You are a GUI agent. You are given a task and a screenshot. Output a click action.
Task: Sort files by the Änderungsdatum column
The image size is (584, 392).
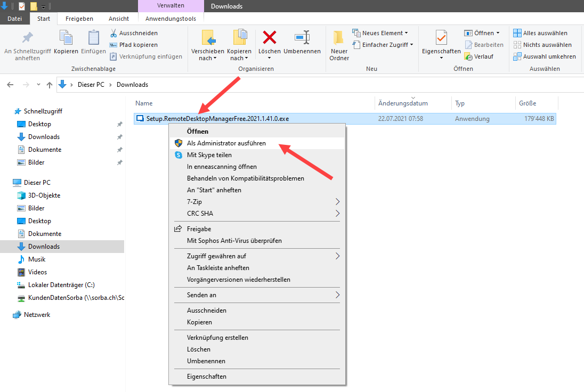click(403, 103)
